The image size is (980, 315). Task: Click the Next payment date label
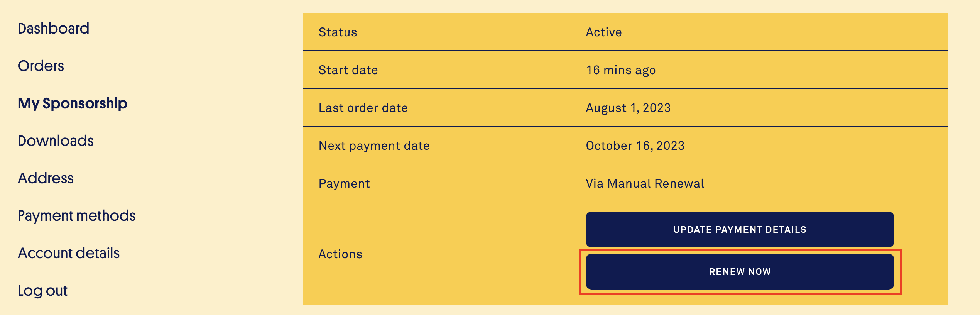(374, 146)
